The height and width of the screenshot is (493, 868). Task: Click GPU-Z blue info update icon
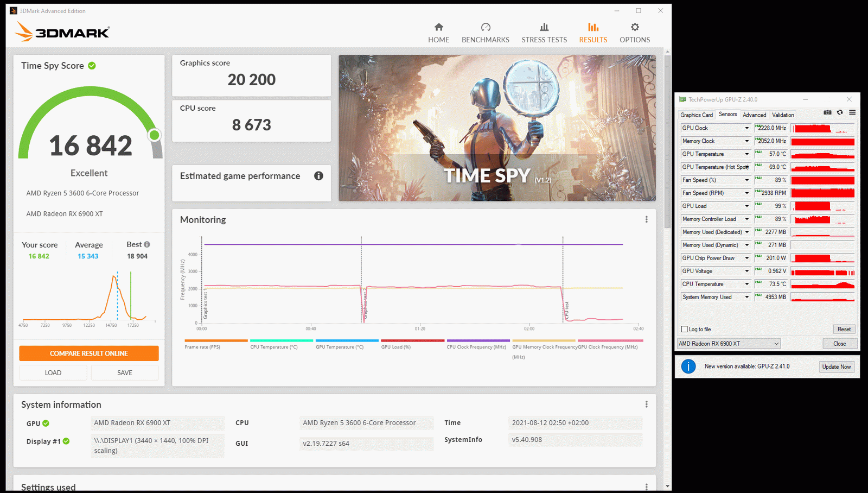(688, 366)
